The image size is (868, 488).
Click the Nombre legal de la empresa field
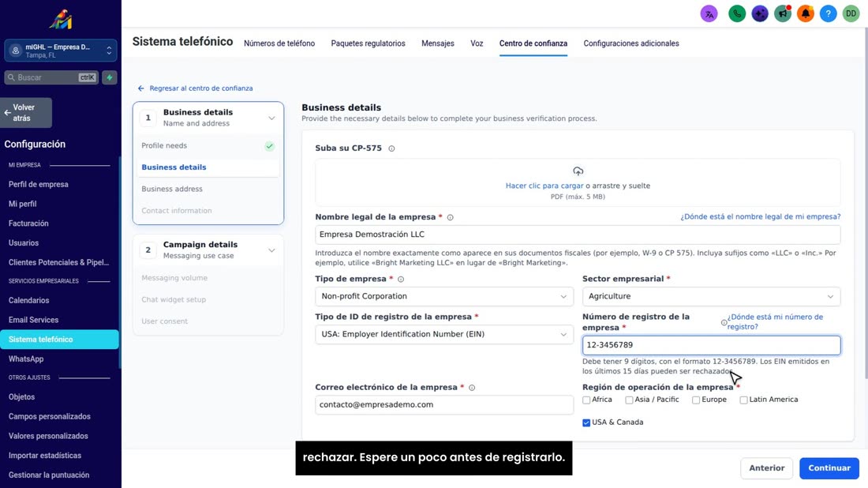point(578,235)
